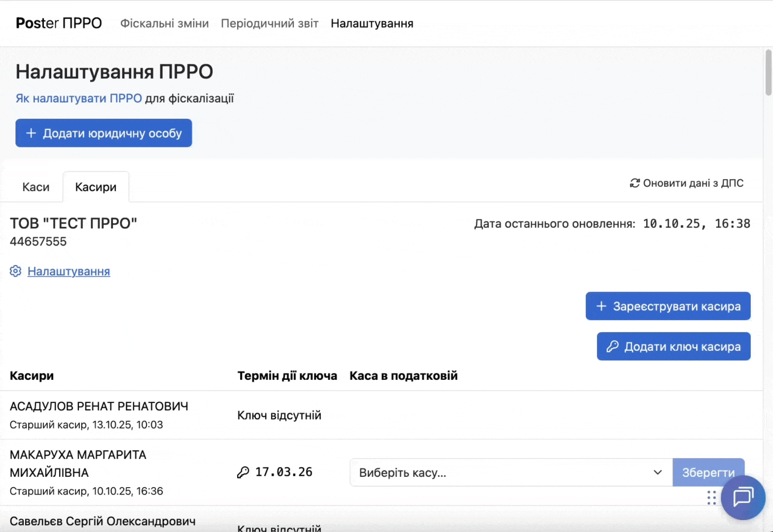Click the refresh icon beside Оновити дані з ДПС
This screenshot has width=773, height=532.
(x=634, y=183)
